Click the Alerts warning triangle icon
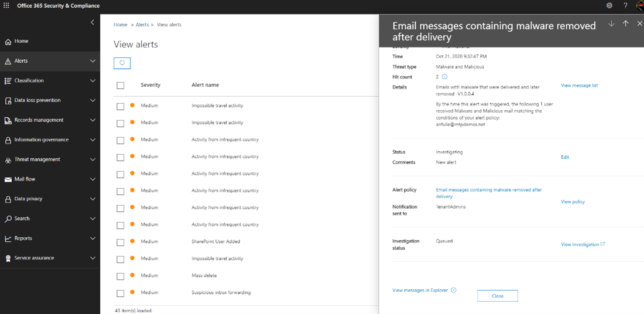Screen dimensions: 644x314 pos(8,62)
